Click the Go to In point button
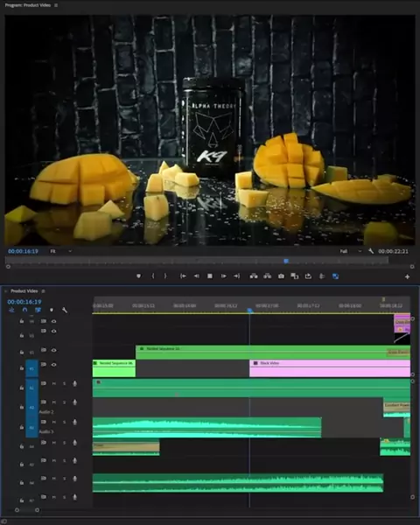The height and width of the screenshot is (525, 420). pyautogui.click(x=183, y=276)
